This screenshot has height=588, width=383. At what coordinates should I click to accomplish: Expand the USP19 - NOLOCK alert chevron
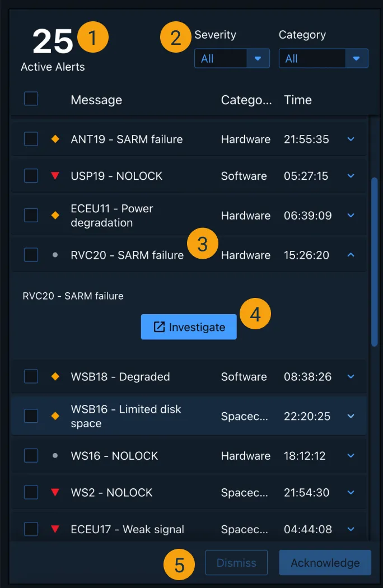click(x=351, y=176)
